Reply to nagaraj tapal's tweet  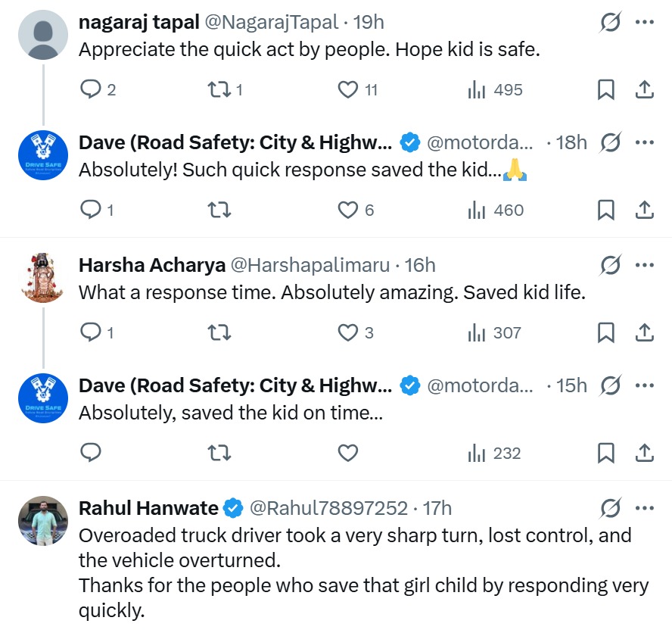click(91, 90)
